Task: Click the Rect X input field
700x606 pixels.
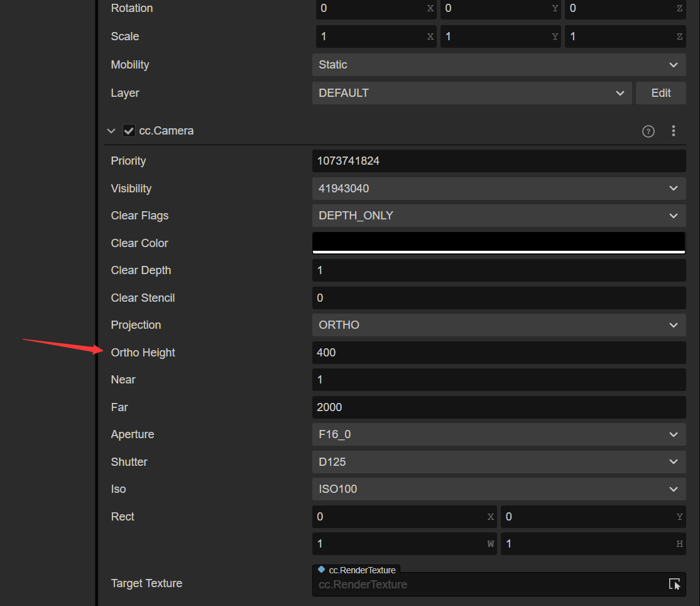Action: (x=405, y=517)
